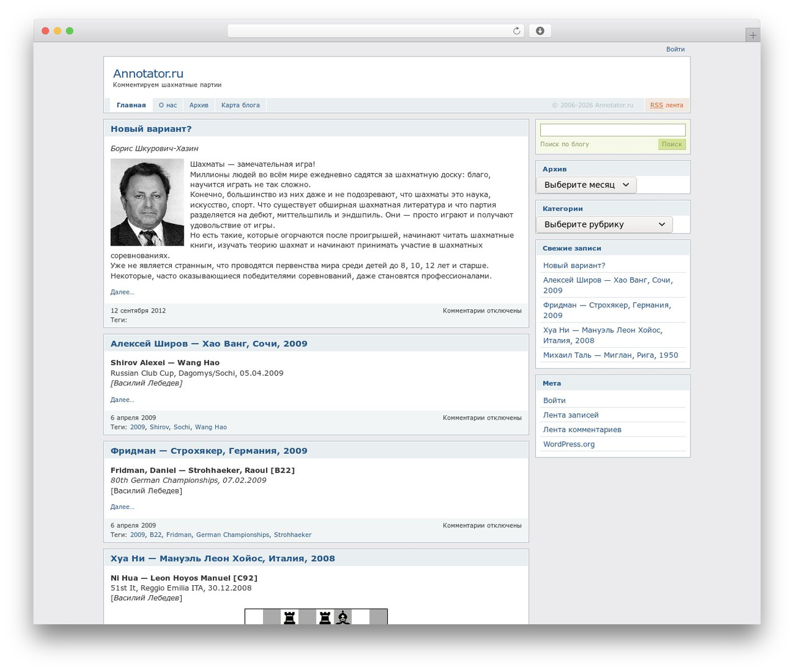Open post Алексей Широв — Хао Ванг title

(209, 343)
